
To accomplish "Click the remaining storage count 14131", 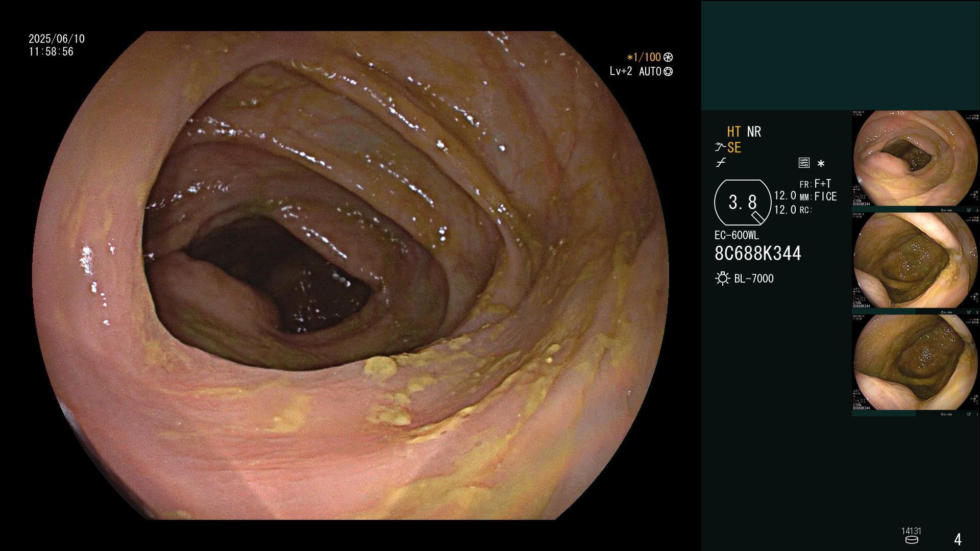I will point(912,531).
